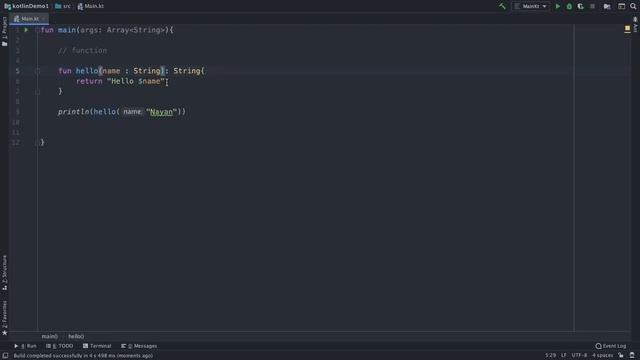Click Main.kt breadcrumb in navigation bar
Screen dimensions: 640x360
coord(91,6)
